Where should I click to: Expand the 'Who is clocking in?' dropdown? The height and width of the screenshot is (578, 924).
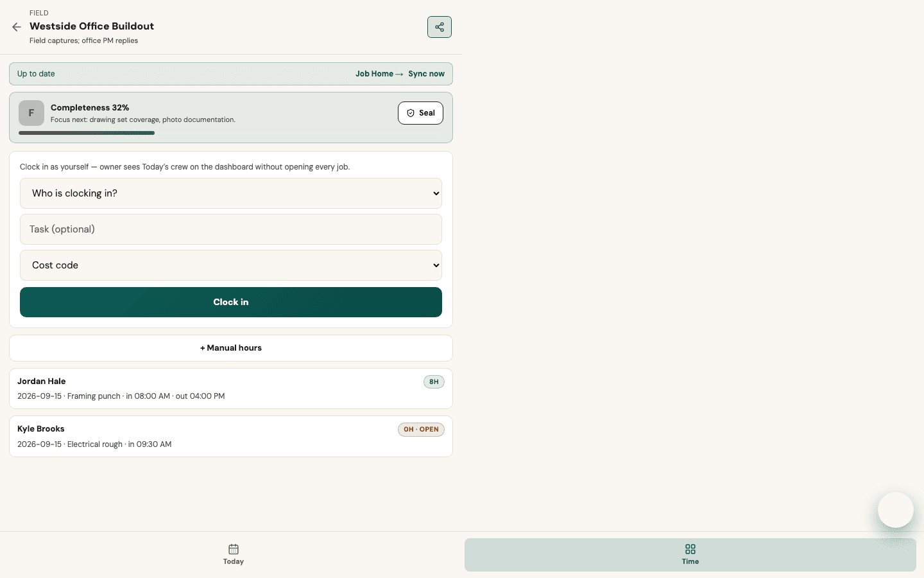(231, 193)
